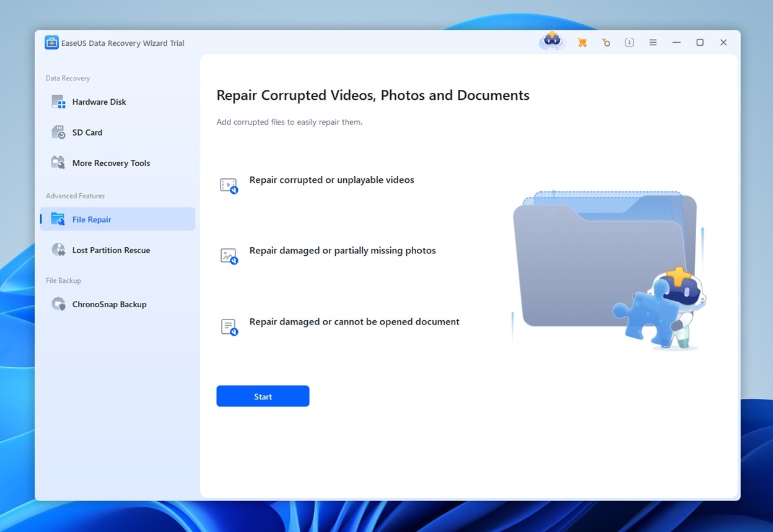Click the More Recovery Tools icon
The width and height of the screenshot is (773, 532).
click(x=58, y=163)
